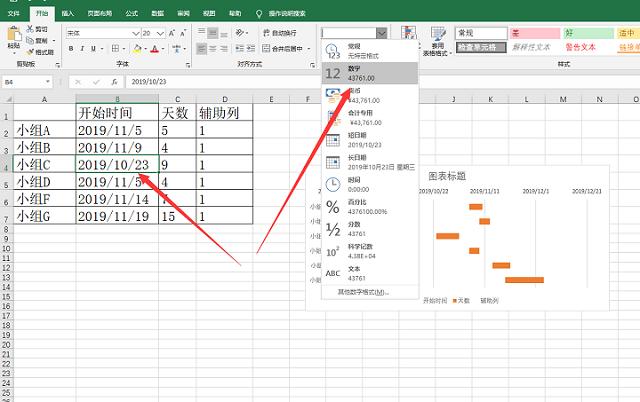Viewport: 640px width, 402px height.
Task: Select Align Right icon
Action: [x=224, y=49]
